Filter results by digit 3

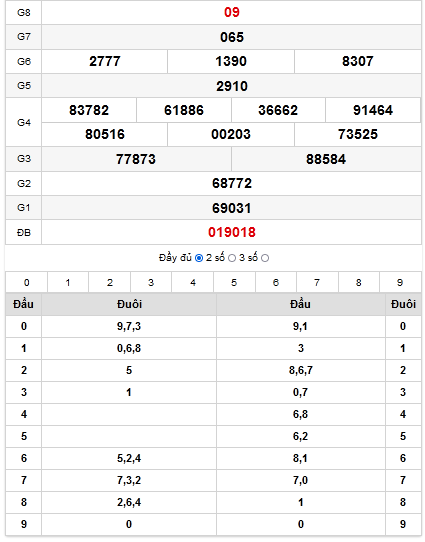(x=151, y=282)
